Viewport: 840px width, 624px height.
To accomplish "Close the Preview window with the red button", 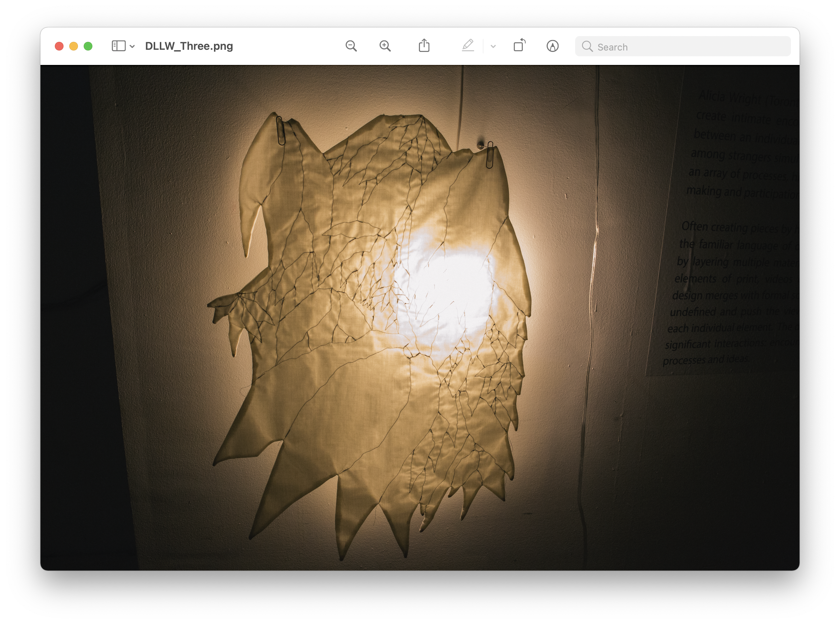I will point(59,46).
